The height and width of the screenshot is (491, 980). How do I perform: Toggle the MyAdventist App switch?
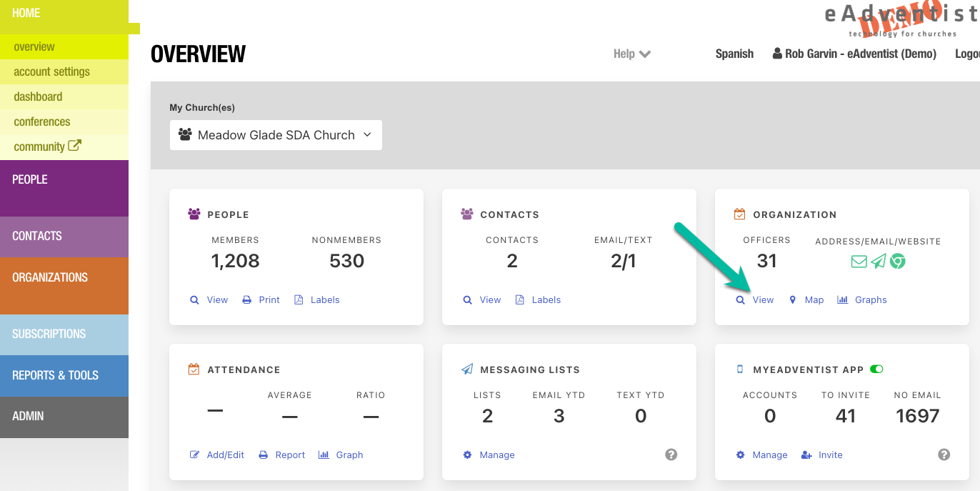click(x=876, y=370)
